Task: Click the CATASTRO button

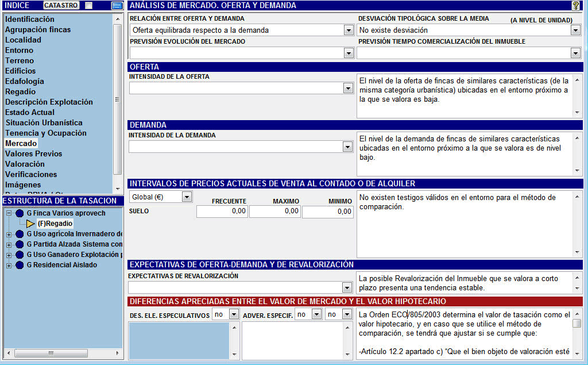Action: 61,5
